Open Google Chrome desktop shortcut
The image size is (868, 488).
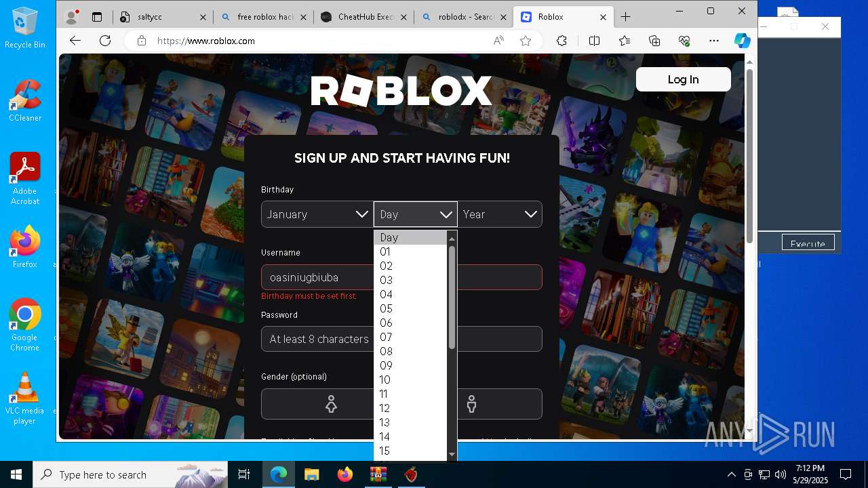coord(25,325)
